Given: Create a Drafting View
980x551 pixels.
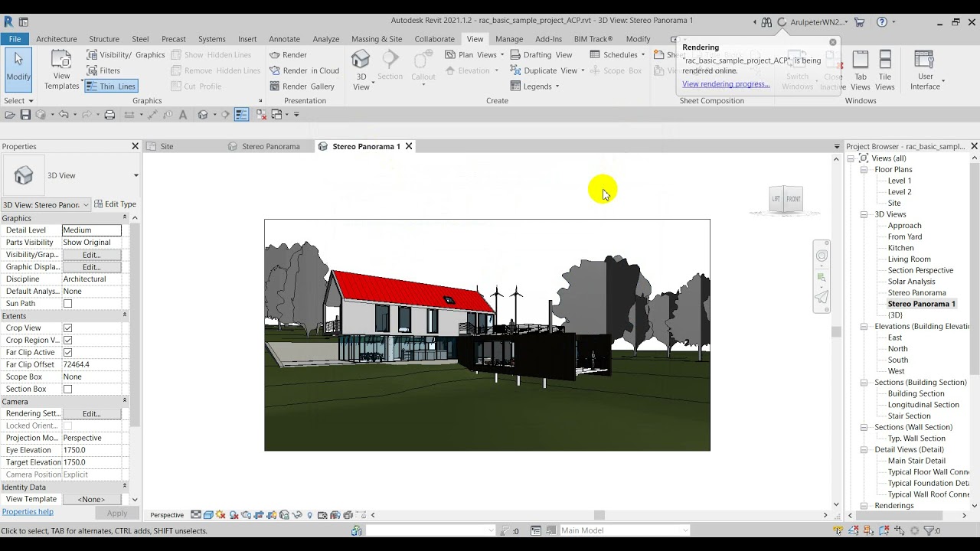Looking at the screenshot, I should [x=541, y=55].
